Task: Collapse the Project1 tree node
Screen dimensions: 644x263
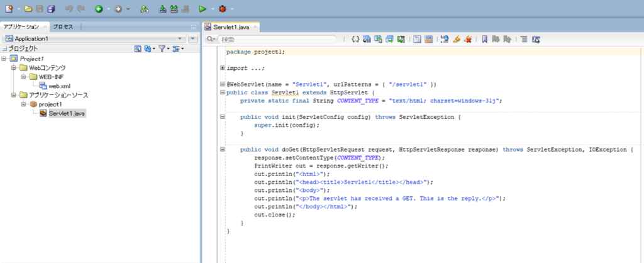Action: (x=4, y=59)
